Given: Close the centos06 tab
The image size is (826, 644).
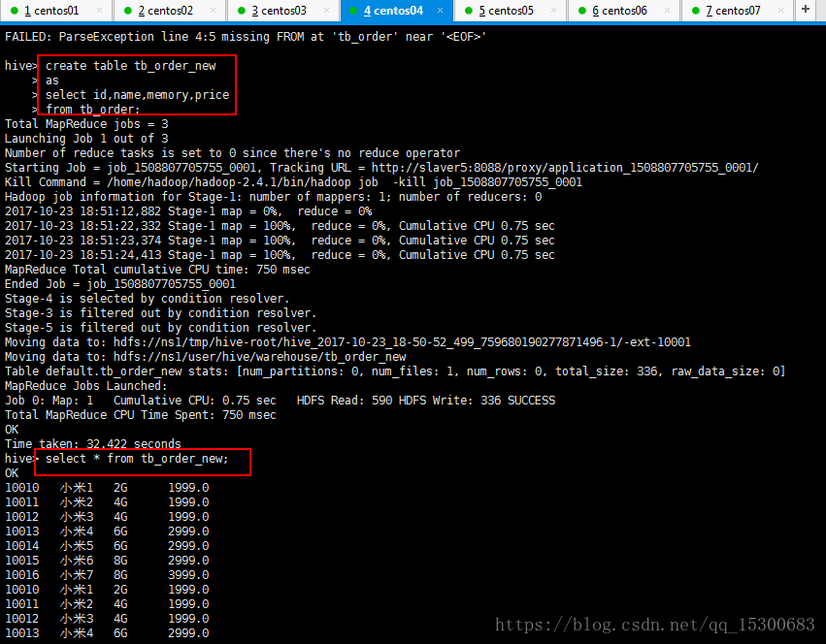Looking at the screenshot, I should pos(668,11).
